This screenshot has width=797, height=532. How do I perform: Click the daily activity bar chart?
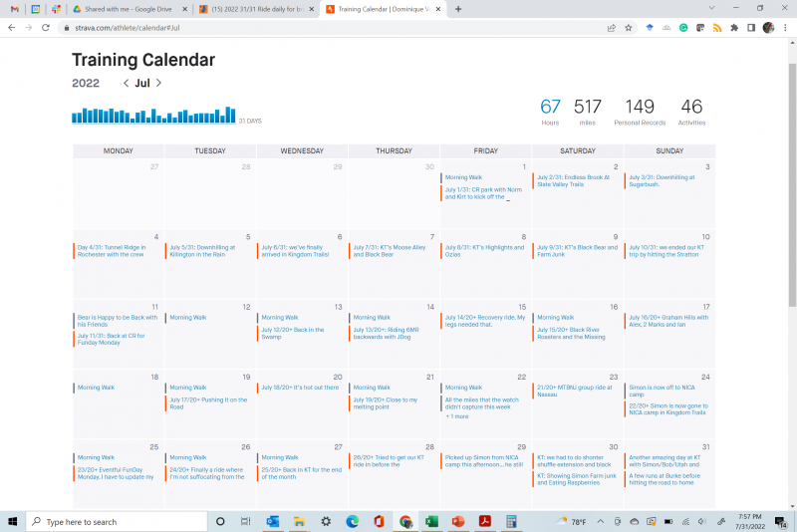(x=153, y=115)
